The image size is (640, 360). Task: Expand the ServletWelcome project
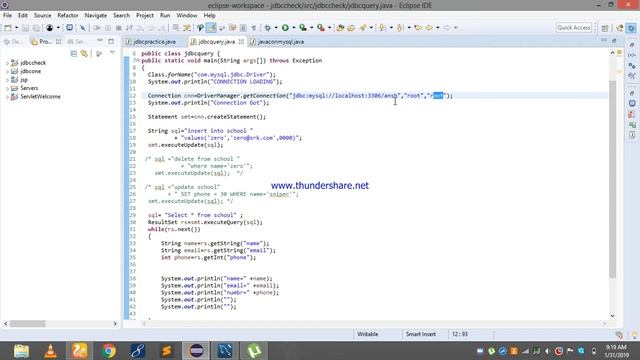click(7, 97)
